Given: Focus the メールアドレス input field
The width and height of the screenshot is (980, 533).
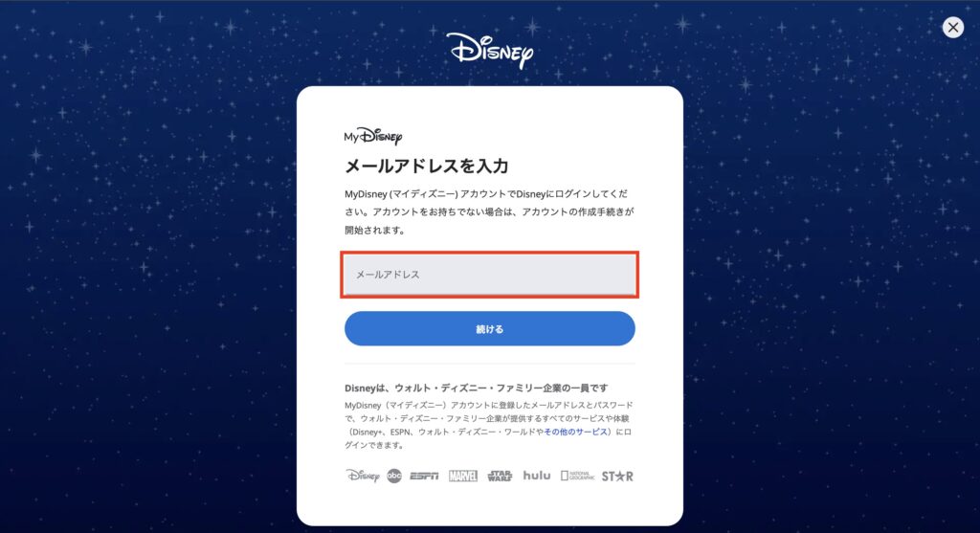Looking at the screenshot, I should pos(489,275).
